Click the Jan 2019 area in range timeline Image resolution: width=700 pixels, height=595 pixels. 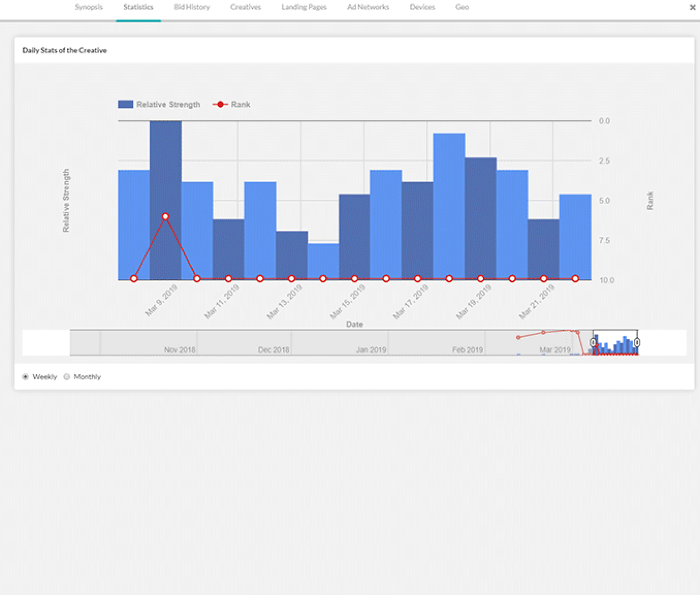371,343
